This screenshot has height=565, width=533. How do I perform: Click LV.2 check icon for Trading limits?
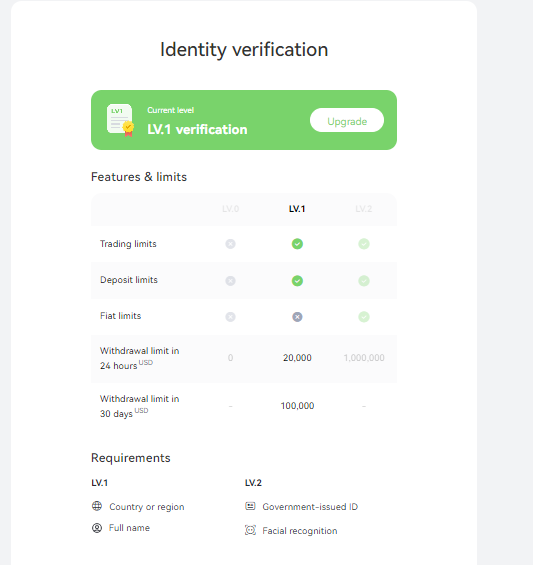tap(364, 244)
